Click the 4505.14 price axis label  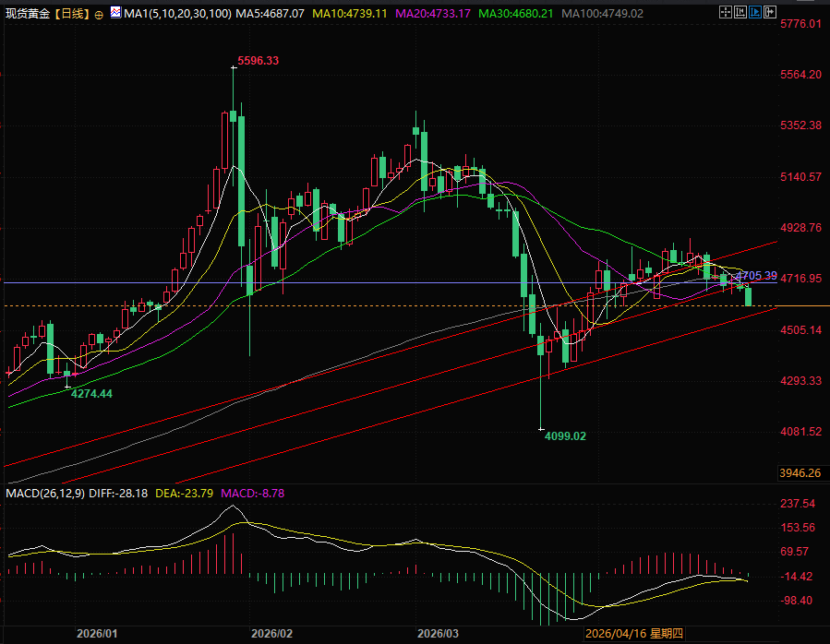point(800,329)
